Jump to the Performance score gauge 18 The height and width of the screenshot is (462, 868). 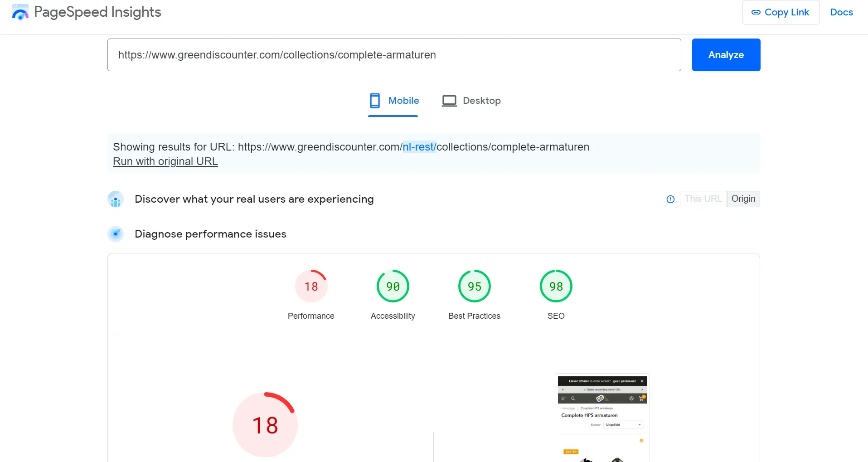[x=311, y=286]
